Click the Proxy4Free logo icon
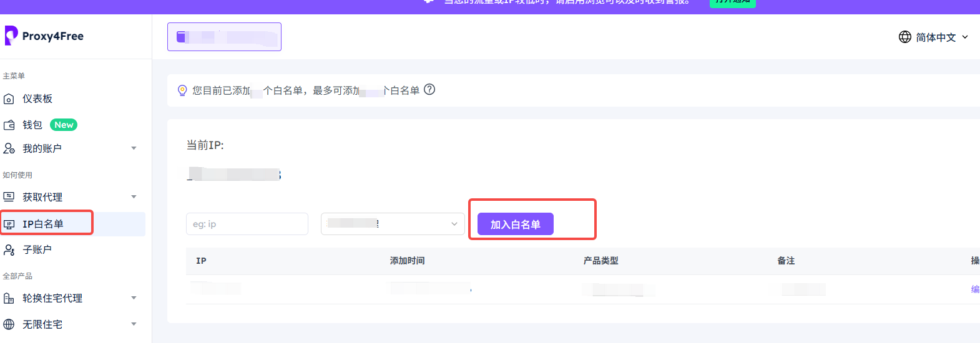 (x=11, y=36)
